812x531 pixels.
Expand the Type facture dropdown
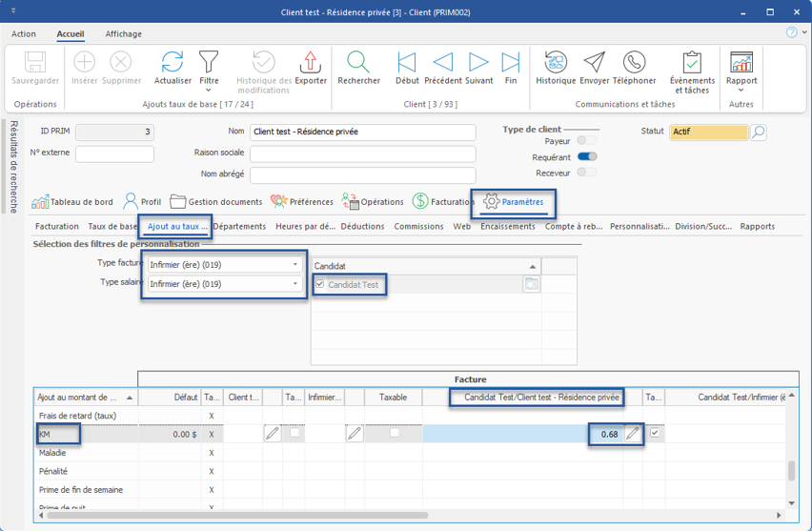click(x=294, y=265)
